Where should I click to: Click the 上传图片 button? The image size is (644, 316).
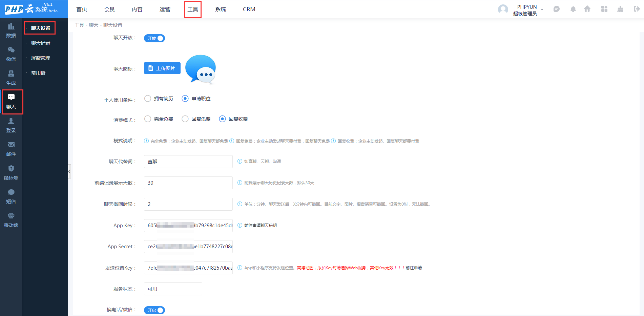[162, 68]
